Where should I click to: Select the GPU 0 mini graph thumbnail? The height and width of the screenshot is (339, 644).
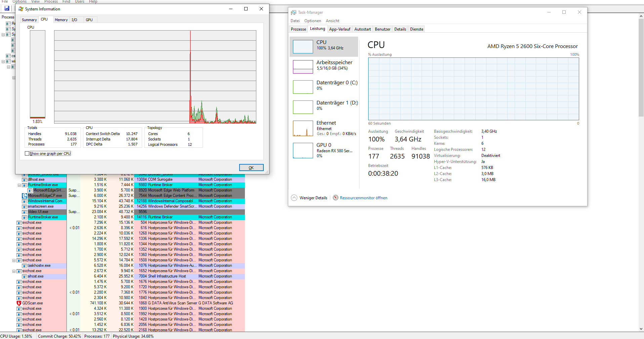pos(303,151)
